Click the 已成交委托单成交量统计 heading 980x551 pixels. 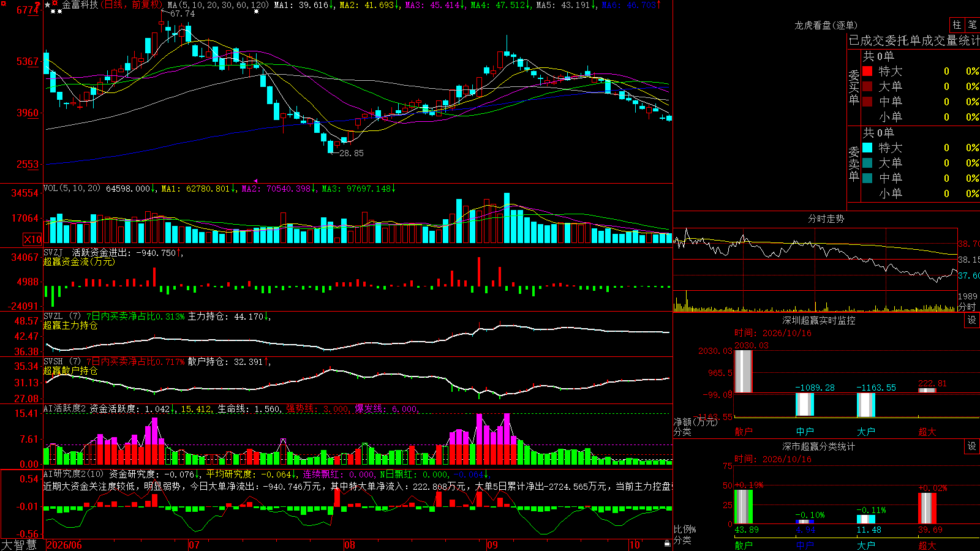914,40
